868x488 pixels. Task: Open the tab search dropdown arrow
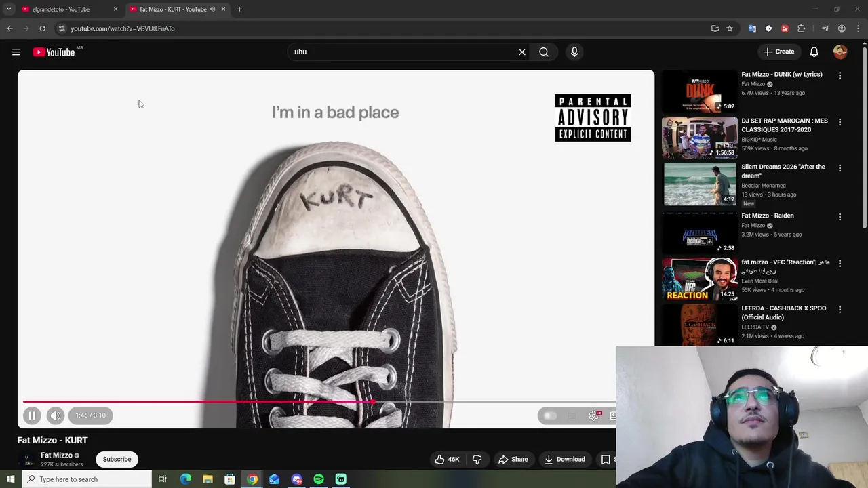click(x=9, y=9)
